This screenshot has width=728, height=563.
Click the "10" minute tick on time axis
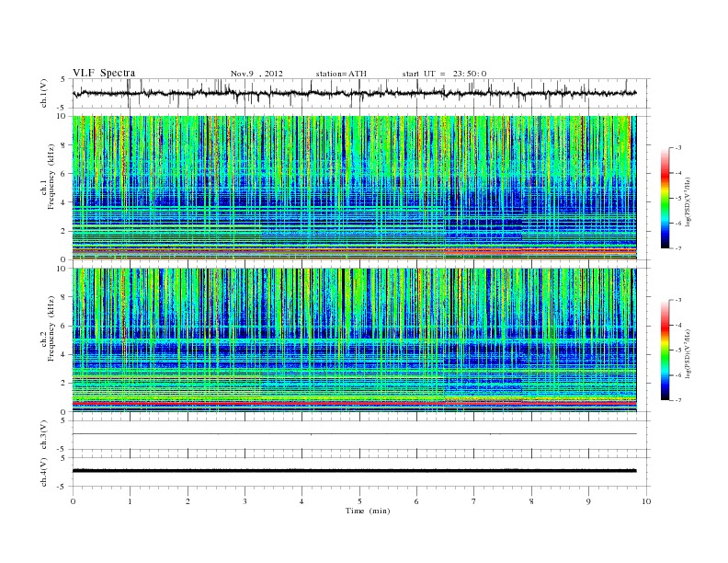pos(646,501)
